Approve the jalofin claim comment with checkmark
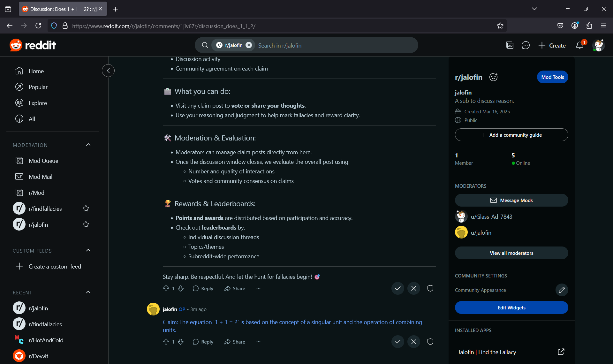This screenshot has width=613, height=364. tap(397, 342)
